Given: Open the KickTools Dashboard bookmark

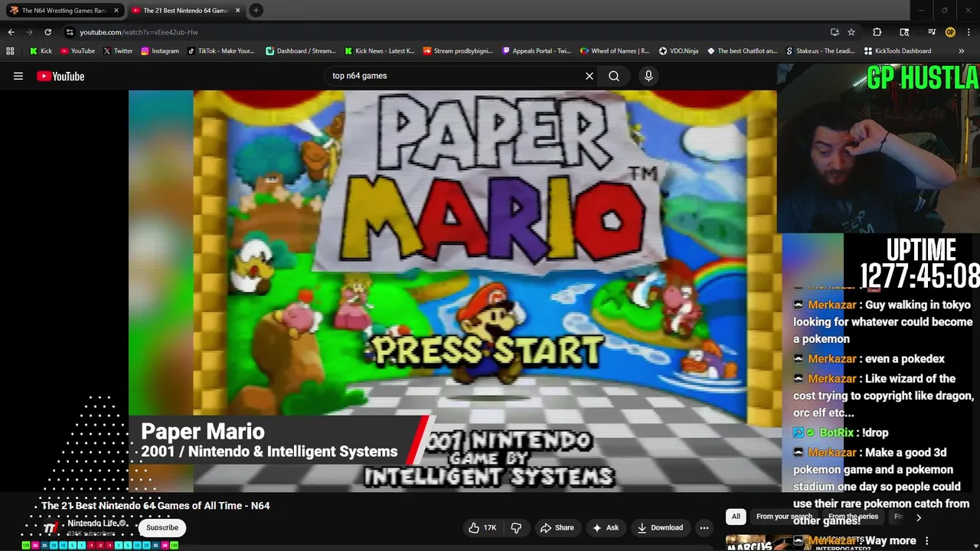Looking at the screenshot, I should [897, 51].
